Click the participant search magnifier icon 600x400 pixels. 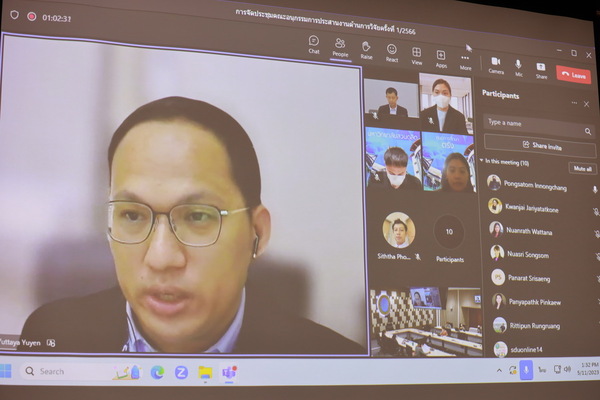click(588, 132)
